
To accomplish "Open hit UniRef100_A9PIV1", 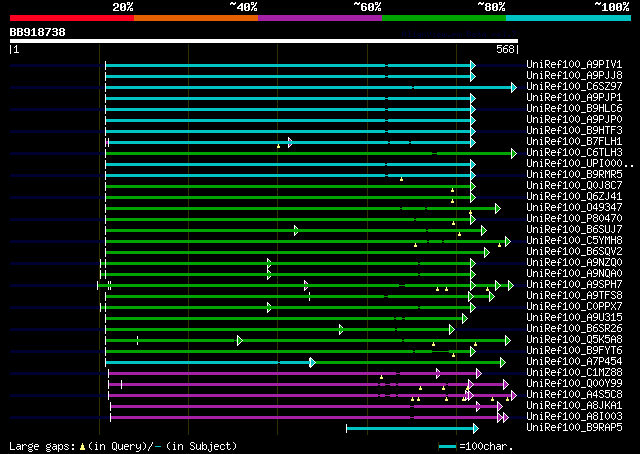I will pyautogui.click(x=574, y=65).
